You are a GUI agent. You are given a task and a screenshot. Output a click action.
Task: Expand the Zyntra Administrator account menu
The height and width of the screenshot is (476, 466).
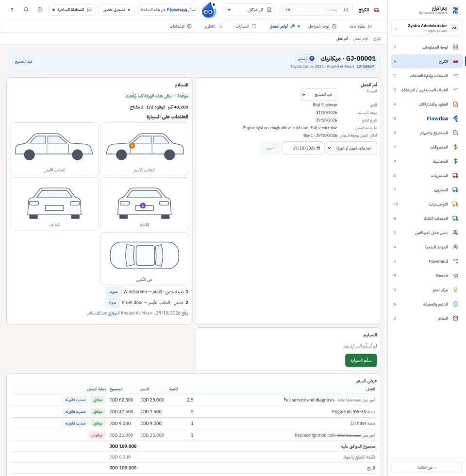coord(427,28)
